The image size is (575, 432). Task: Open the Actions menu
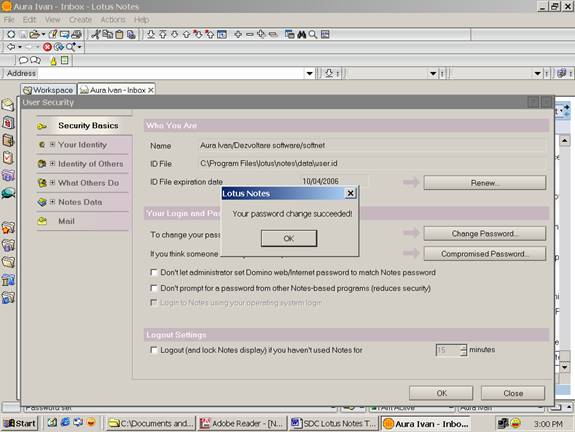113,19
